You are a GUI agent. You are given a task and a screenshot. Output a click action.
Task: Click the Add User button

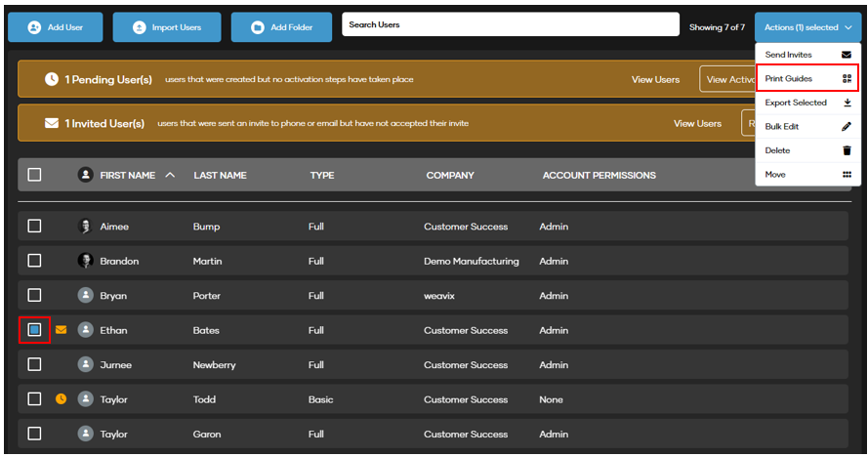pyautogui.click(x=56, y=27)
